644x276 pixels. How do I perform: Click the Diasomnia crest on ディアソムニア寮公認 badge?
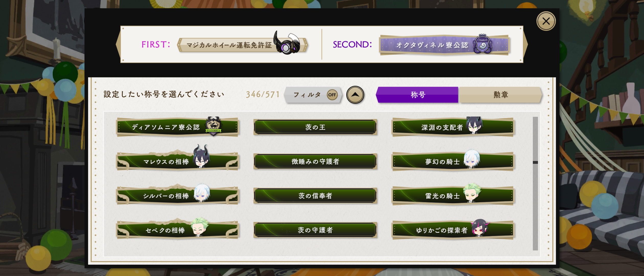(x=214, y=126)
